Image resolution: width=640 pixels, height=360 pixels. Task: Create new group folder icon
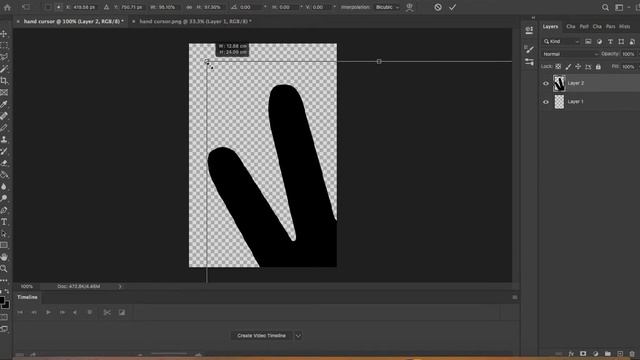coord(608,354)
